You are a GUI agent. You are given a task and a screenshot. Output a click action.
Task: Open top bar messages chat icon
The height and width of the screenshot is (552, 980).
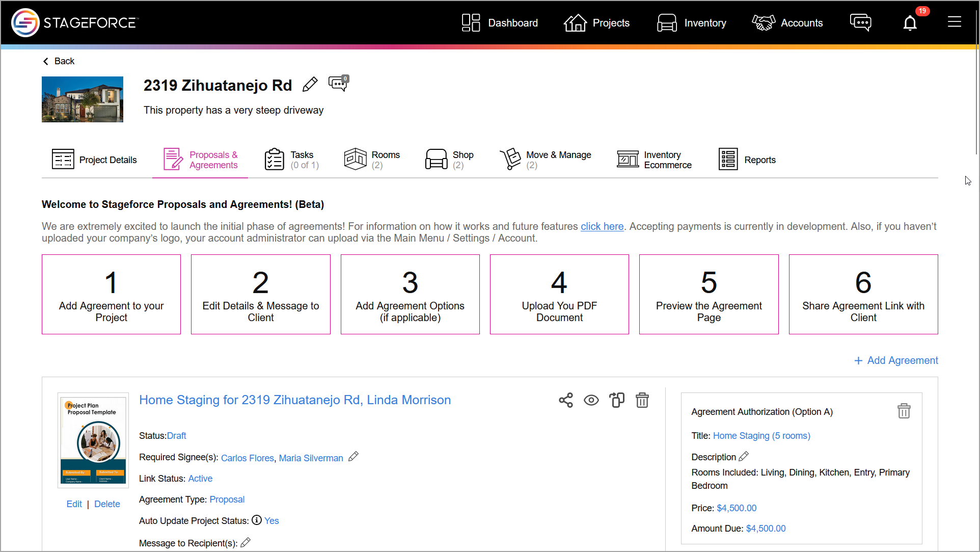pyautogui.click(x=860, y=23)
